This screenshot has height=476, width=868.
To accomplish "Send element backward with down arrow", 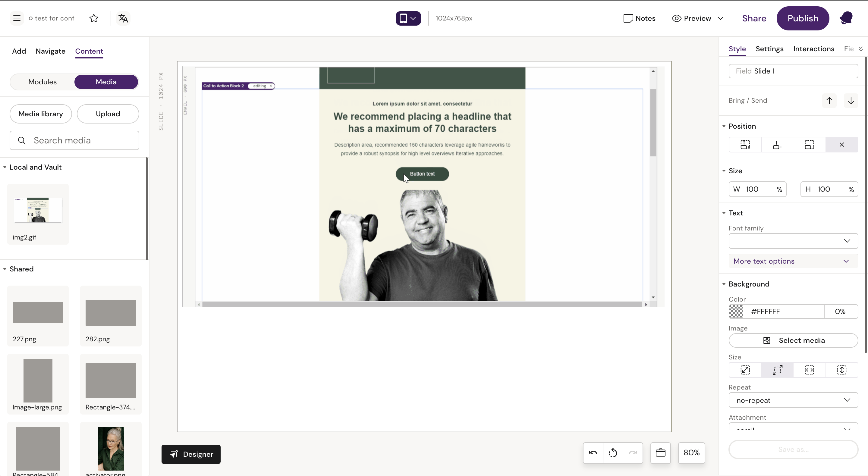I will pyautogui.click(x=851, y=100).
